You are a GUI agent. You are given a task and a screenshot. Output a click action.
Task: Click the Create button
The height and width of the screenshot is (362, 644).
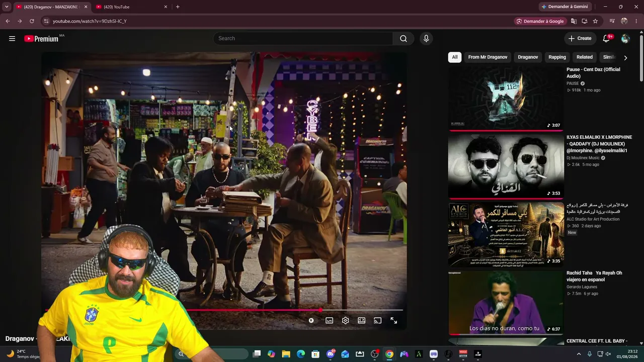580,39
